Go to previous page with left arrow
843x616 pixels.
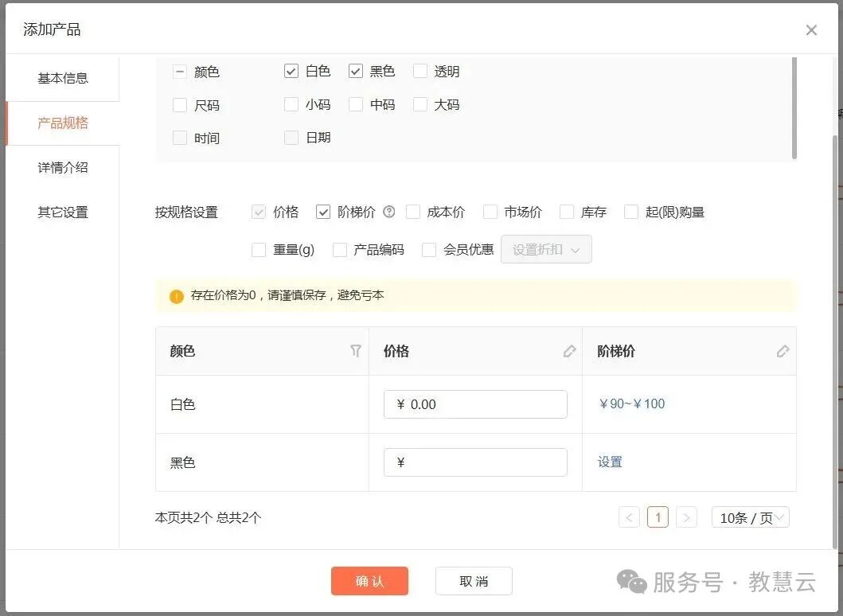click(x=629, y=517)
